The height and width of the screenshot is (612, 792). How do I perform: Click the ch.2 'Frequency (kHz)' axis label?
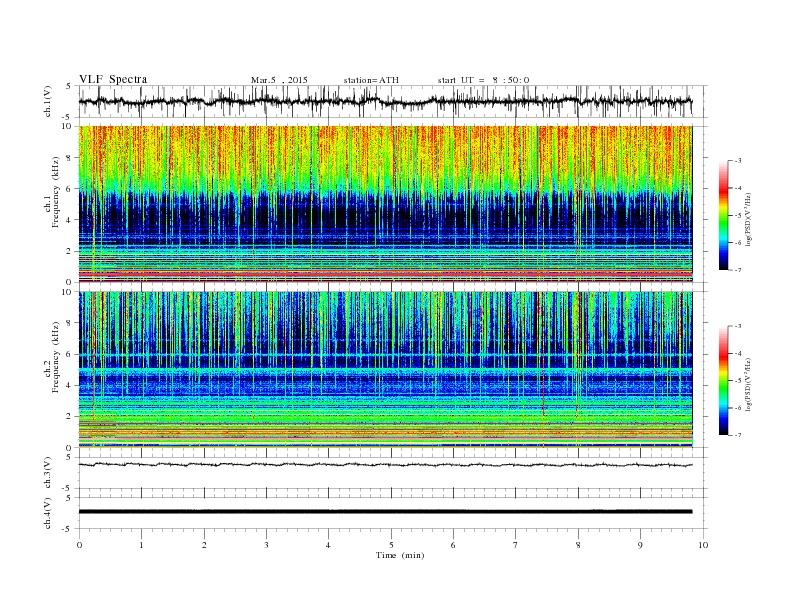coord(56,356)
